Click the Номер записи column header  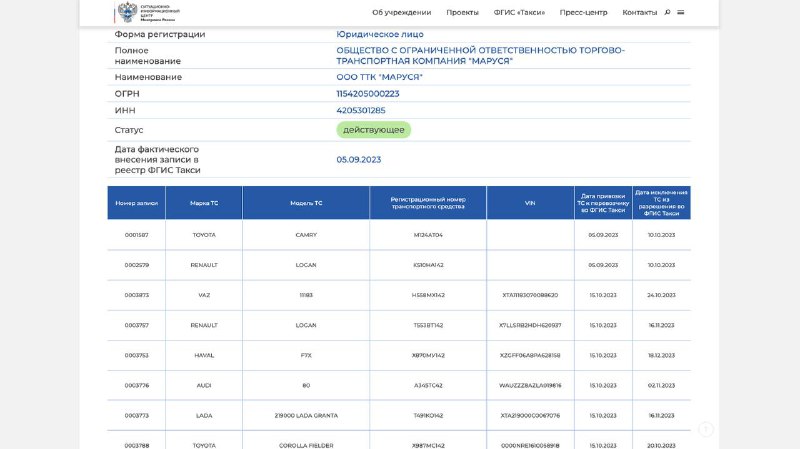(136, 203)
